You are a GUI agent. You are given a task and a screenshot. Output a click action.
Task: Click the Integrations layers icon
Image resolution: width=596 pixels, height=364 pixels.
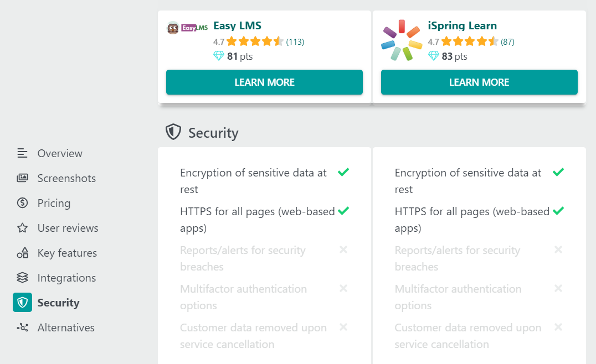[x=22, y=278]
